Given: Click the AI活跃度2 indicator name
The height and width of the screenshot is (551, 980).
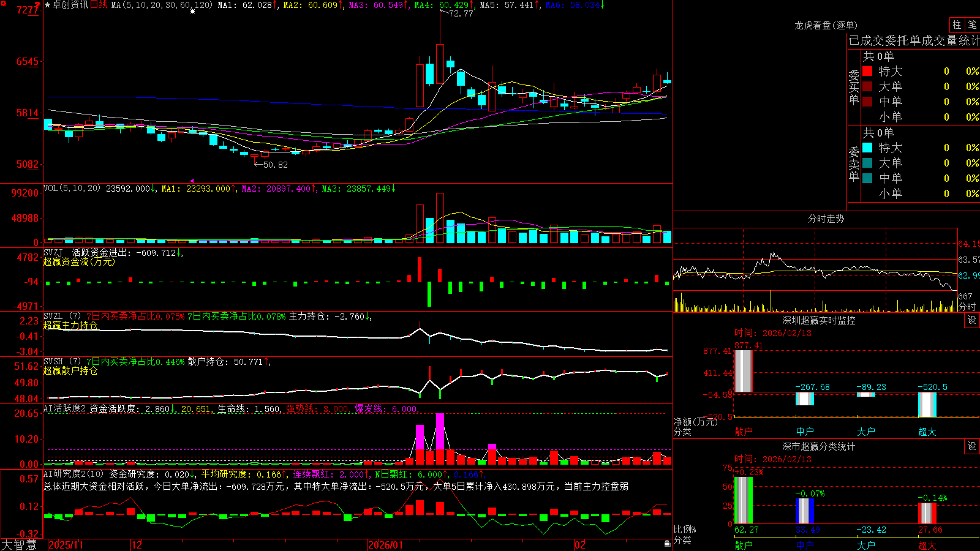Looking at the screenshot, I should (65, 408).
